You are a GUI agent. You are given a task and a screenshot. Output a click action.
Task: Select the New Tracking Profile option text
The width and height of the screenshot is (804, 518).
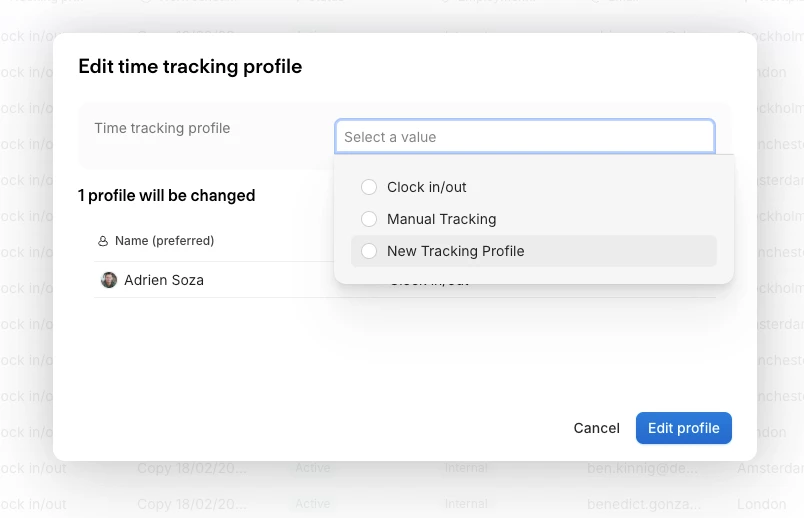tap(455, 251)
